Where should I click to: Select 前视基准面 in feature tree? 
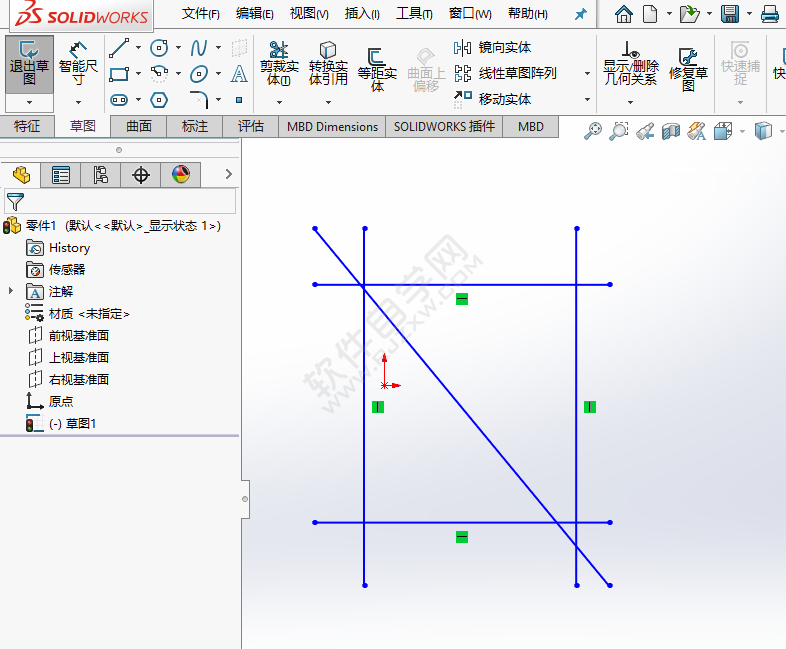tap(79, 335)
